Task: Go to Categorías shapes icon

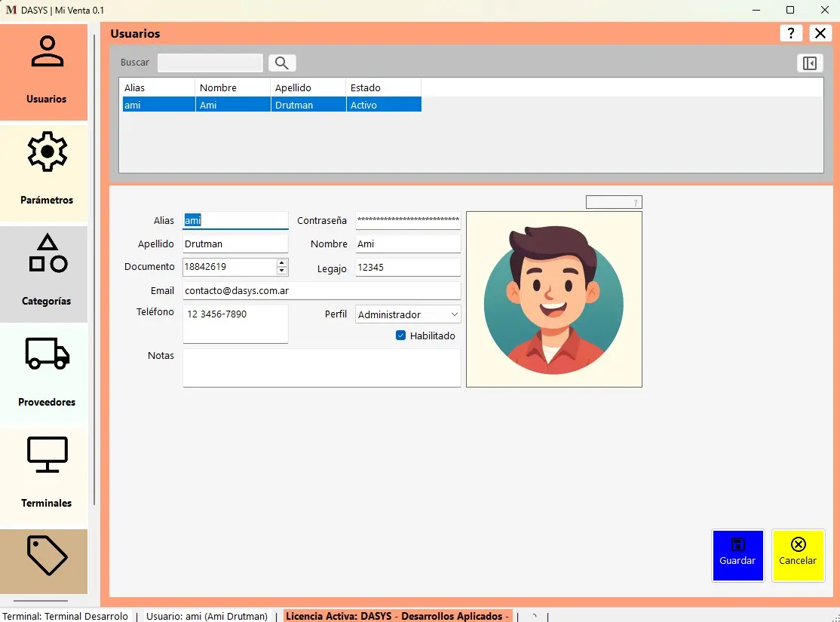Action: click(x=47, y=253)
